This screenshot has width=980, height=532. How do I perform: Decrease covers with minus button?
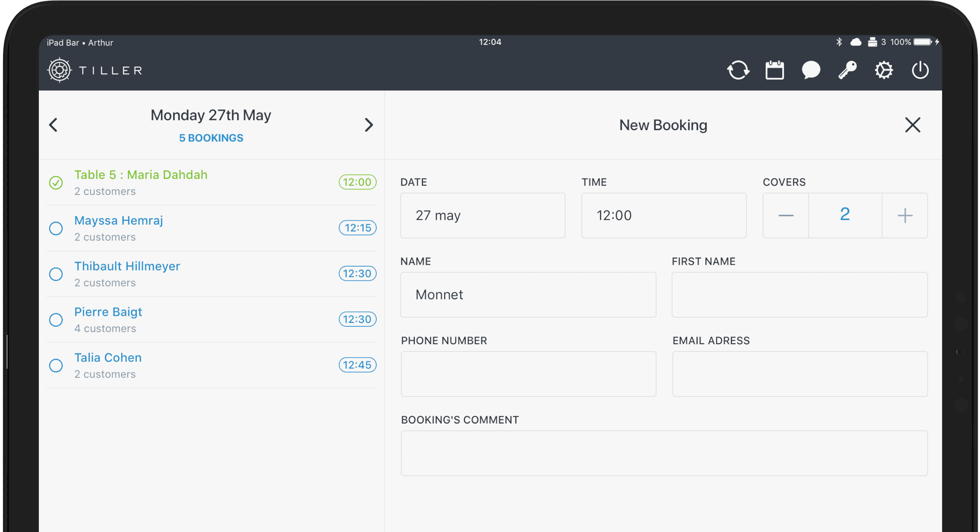pyautogui.click(x=786, y=216)
